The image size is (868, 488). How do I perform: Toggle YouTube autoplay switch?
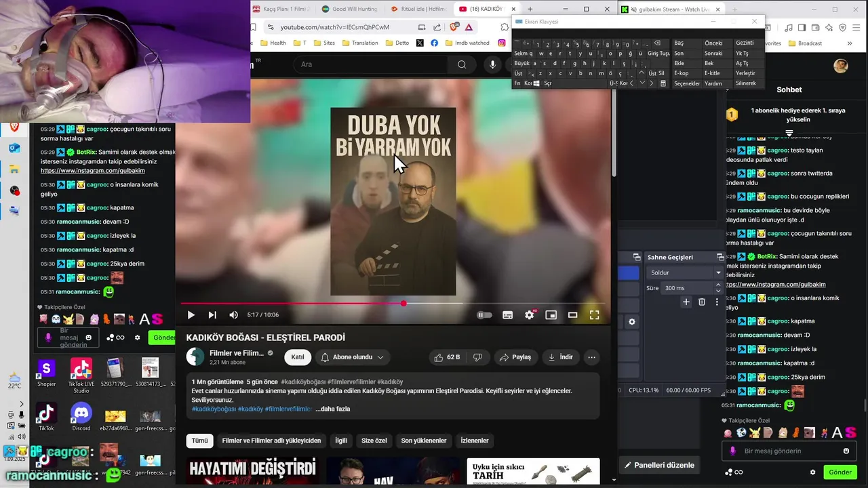pos(484,314)
